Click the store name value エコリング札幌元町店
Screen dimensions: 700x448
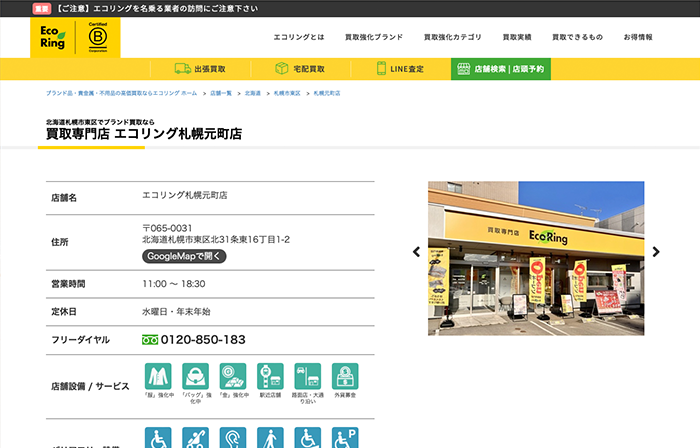(x=184, y=195)
